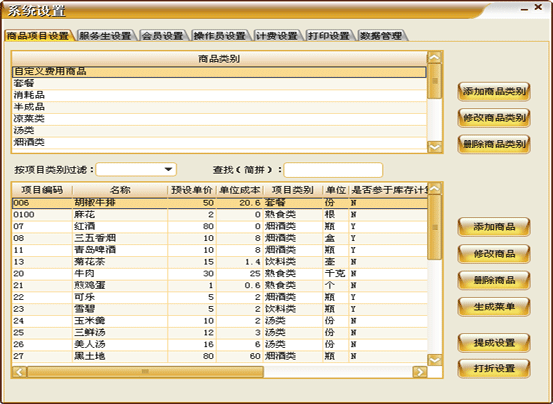This screenshot has height=404, width=553.
Task: Click the horizontal scrollbar thumb of product table
Action: (145, 372)
